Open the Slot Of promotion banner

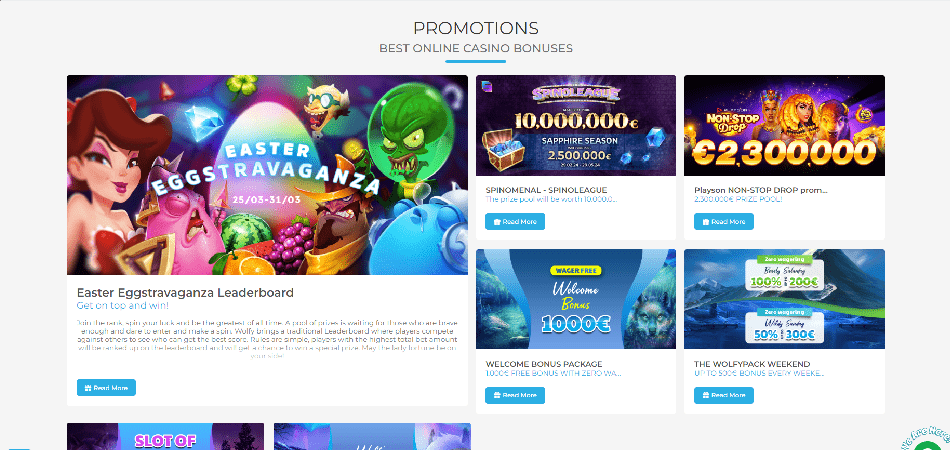[x=165, y=436]
